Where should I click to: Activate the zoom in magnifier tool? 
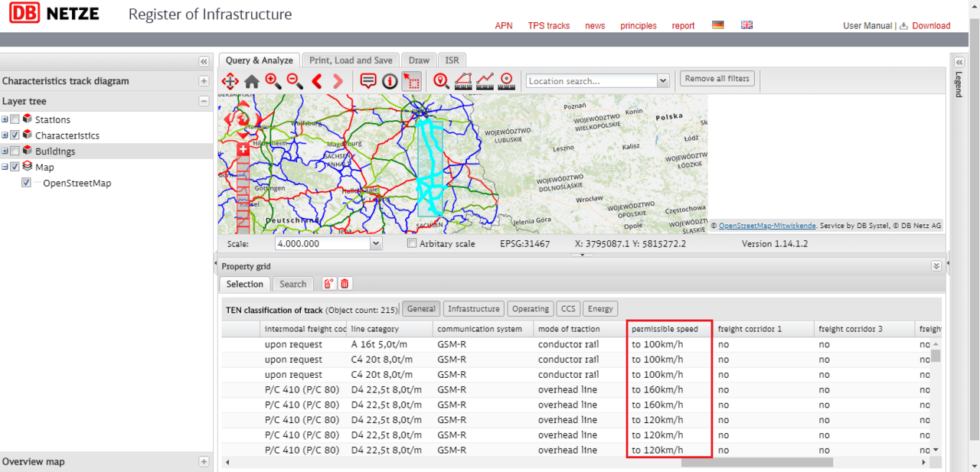[x=273, y=81]
